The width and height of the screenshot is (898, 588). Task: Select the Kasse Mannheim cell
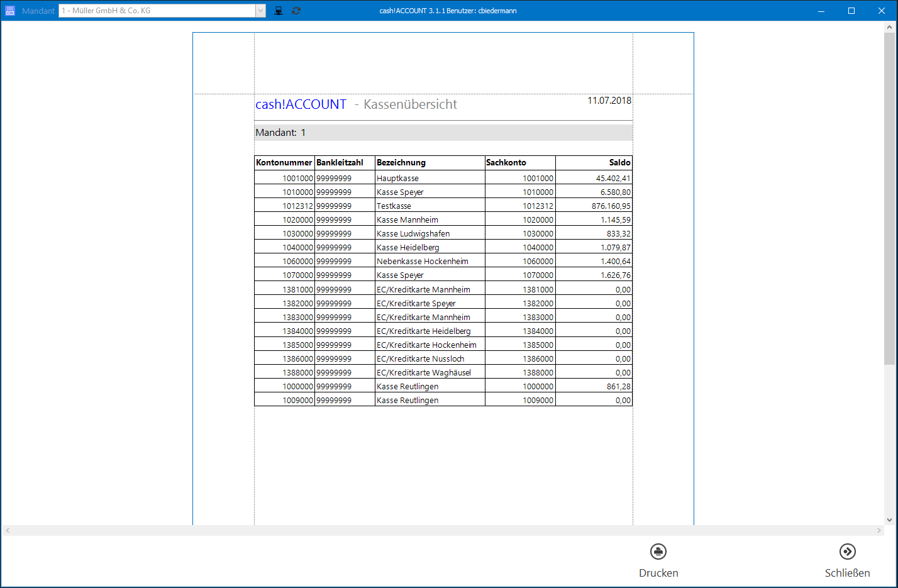pos(430,219)
